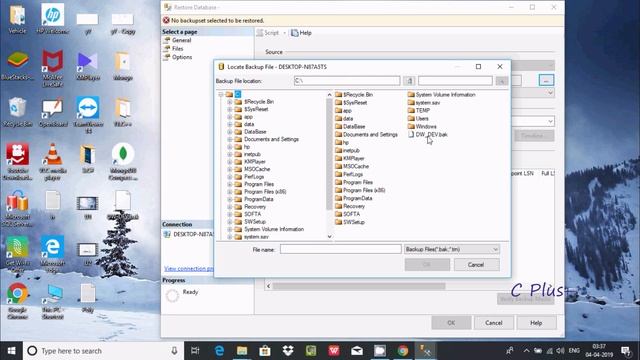The height and width of the screenshot is (360, 640).
Task: Open the McAfee LiveSafe desktop shortcut
Action: (x=53, y=69)
